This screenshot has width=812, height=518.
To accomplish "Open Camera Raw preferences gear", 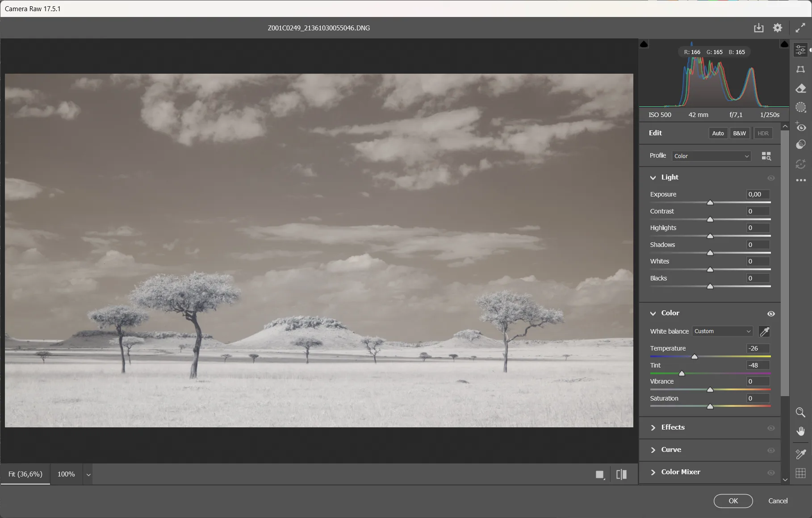I will click(x=778, y=28).
